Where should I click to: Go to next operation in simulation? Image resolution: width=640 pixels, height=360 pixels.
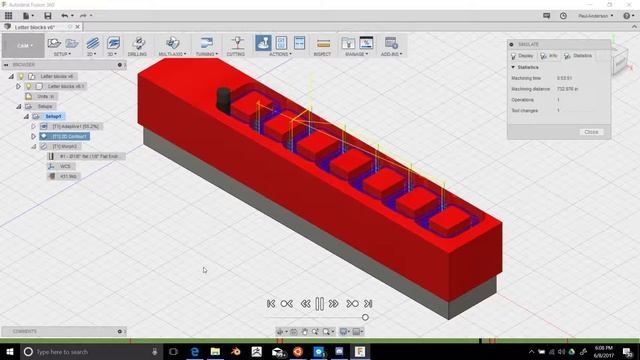pos(352,304)
